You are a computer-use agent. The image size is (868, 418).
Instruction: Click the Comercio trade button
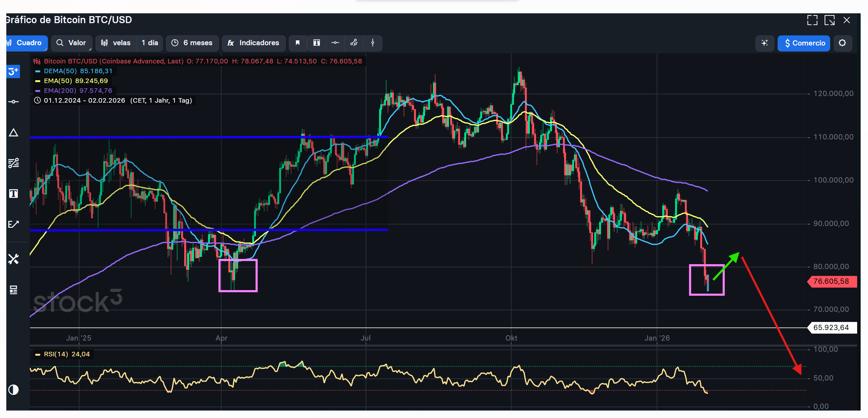tap(804, 43)
